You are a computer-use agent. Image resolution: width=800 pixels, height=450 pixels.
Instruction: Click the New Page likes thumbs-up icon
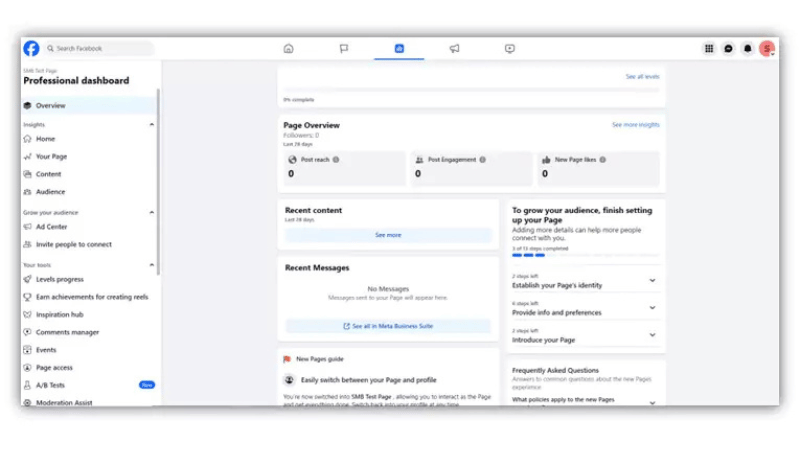coord(546,160)
